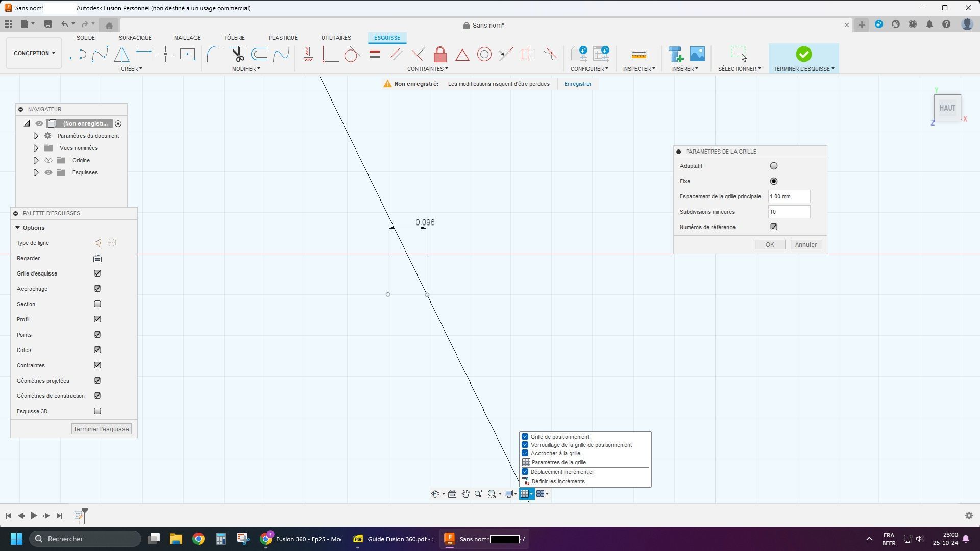Image resolution: width=980 pixels, height=551 pixels.
Task: Open the CONTRAINTES dropdown menu
Action: 427,69
